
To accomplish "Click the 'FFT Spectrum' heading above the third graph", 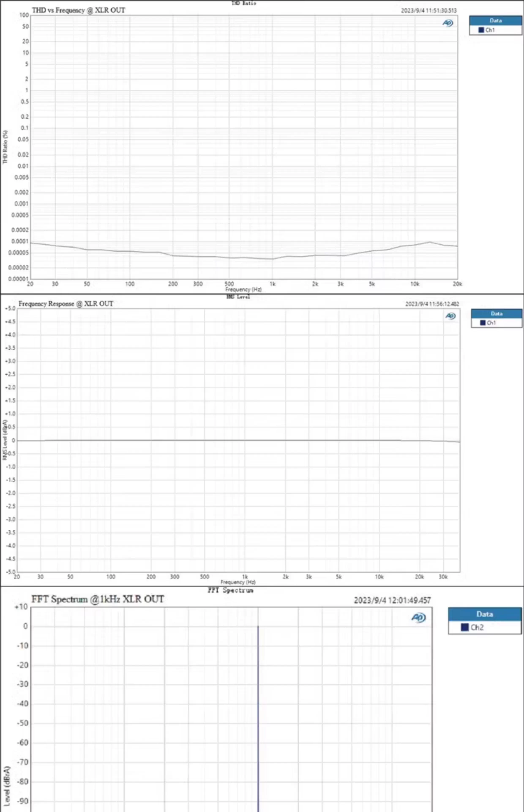I will (230, 590).
